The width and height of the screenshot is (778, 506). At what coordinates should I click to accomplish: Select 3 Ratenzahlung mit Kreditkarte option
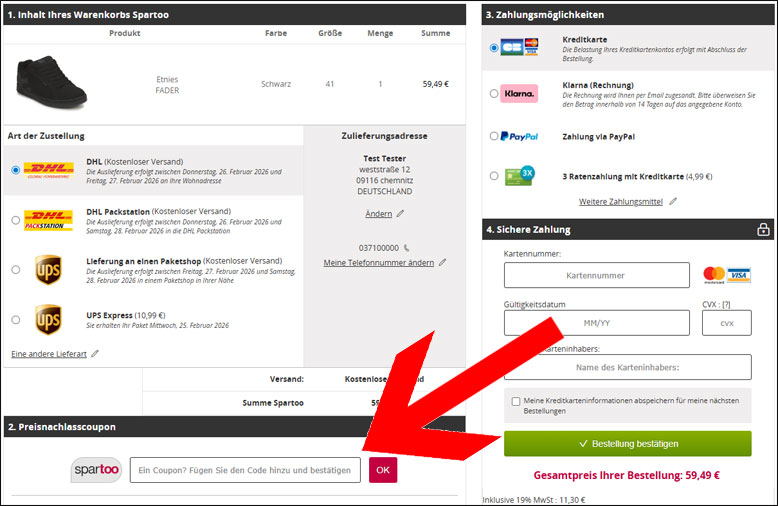pyautogui.click(x=494, y=176)
